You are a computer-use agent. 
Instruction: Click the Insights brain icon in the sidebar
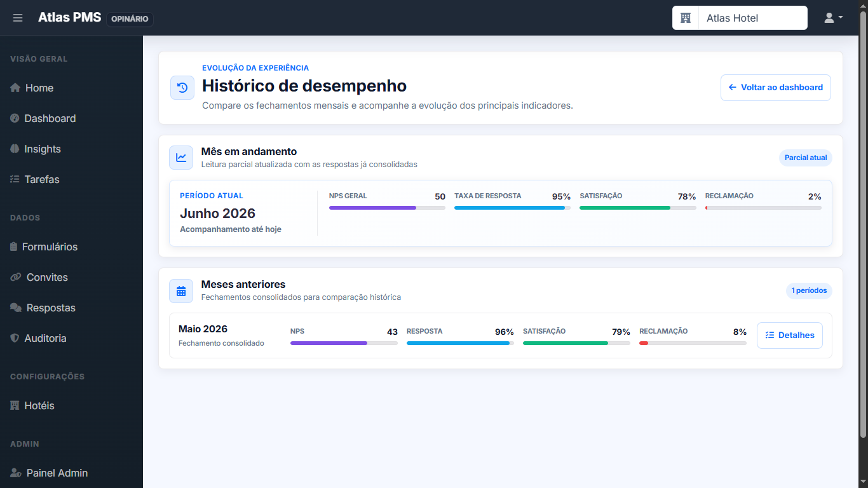(x=15, y=149)
